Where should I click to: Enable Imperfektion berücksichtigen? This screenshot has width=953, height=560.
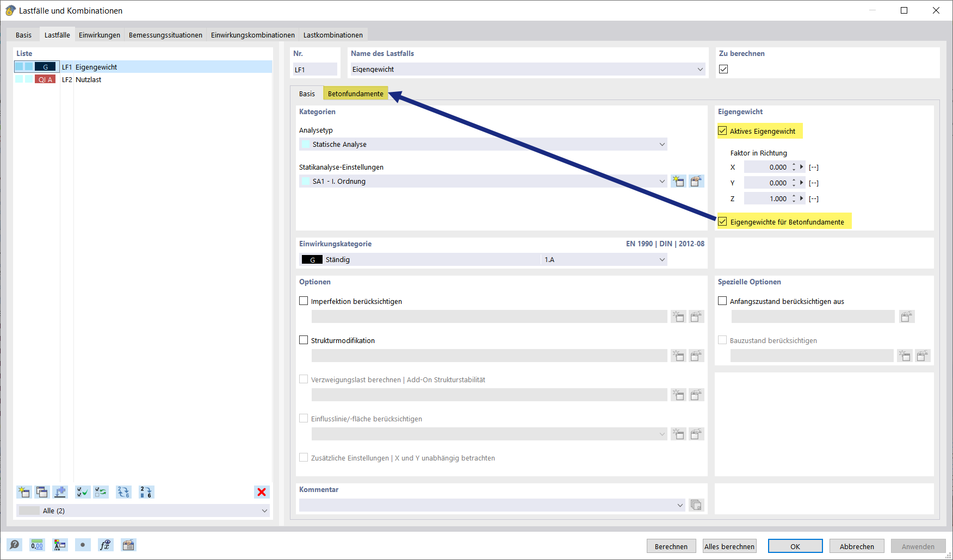304,301
